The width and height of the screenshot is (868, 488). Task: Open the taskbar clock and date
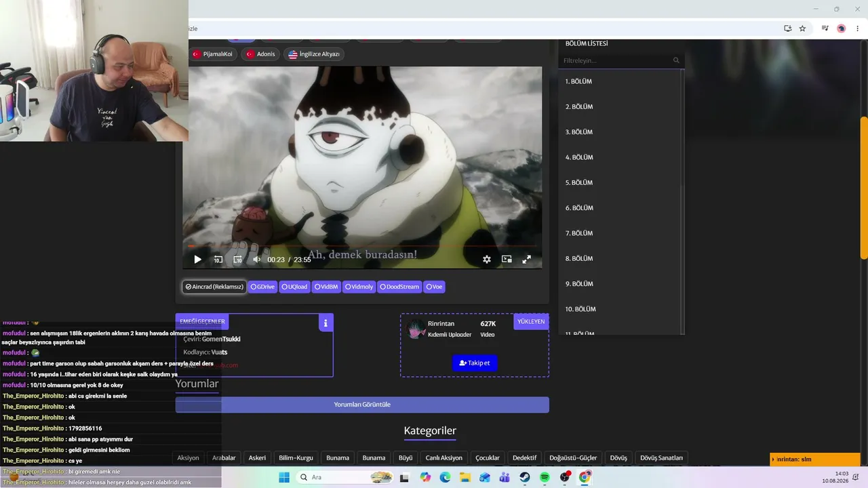click(835, 477)
